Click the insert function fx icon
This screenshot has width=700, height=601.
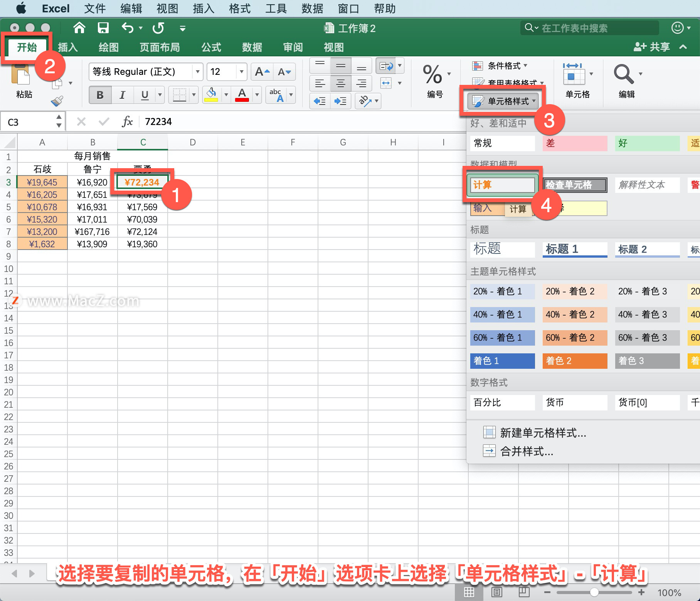[x=127, y=122]
